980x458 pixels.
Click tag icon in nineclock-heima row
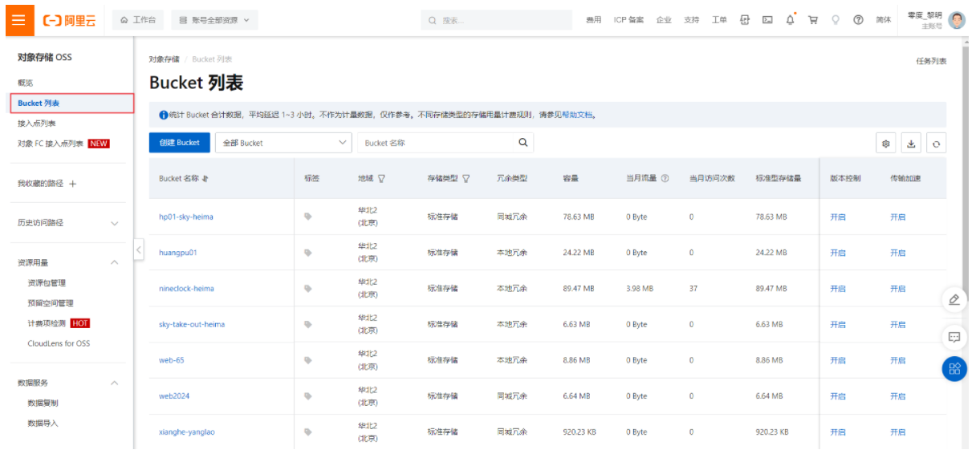pos(307,289)
